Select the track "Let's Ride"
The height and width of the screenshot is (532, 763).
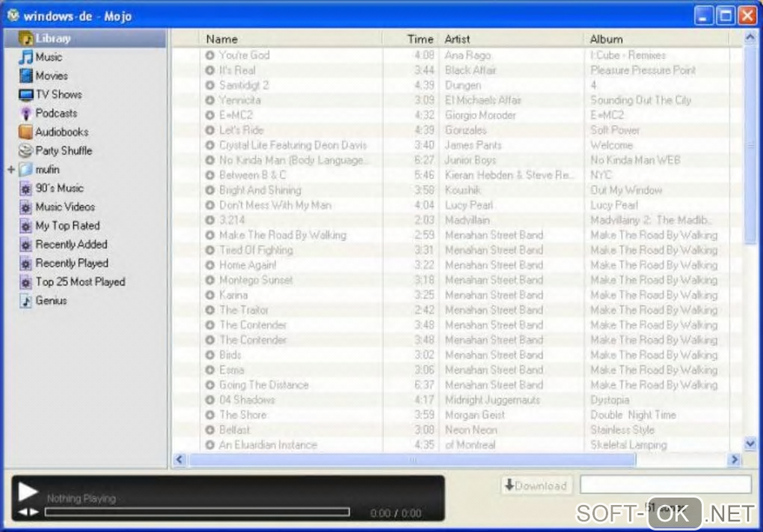click(241, 130)
